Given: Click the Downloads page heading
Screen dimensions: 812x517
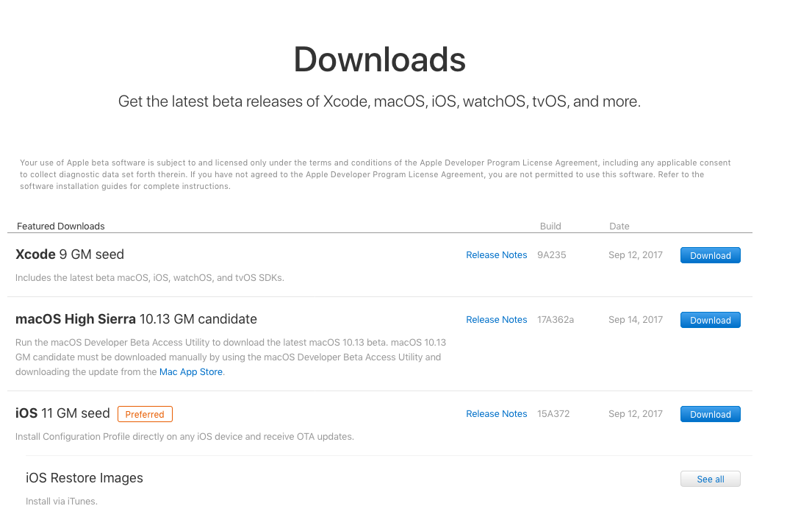Looking at the screenshot, I should tap(379, 60).
